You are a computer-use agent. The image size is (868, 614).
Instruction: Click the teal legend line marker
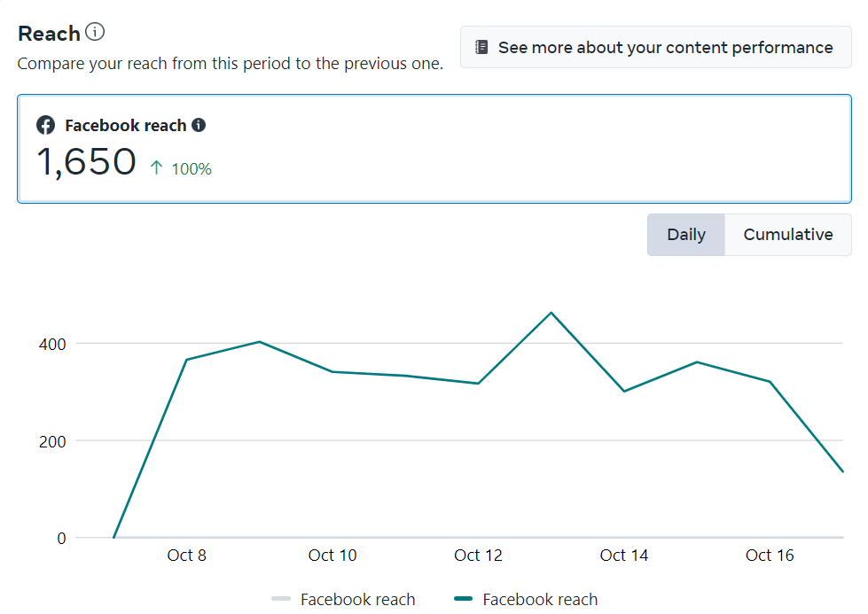click(x=463, y=600)
